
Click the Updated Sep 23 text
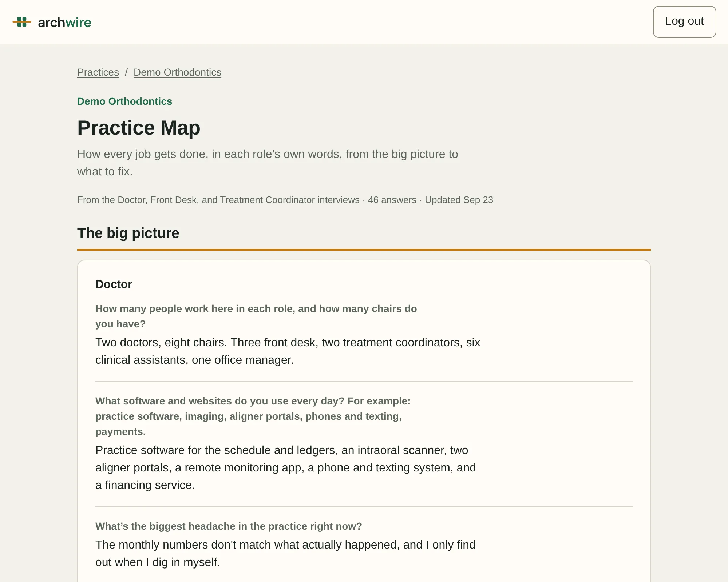(x=459, y=200)
